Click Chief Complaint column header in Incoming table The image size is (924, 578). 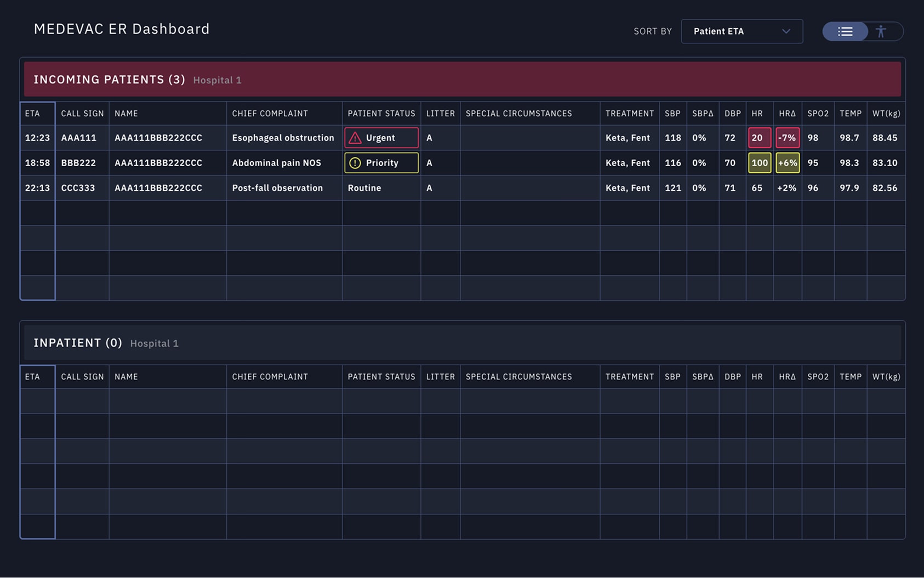(x=270, y=114)
